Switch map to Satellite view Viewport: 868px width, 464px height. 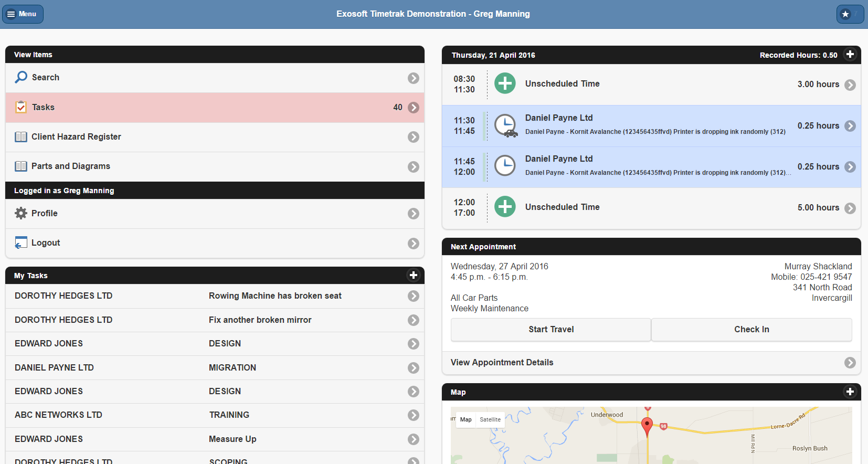coord(490,419)
